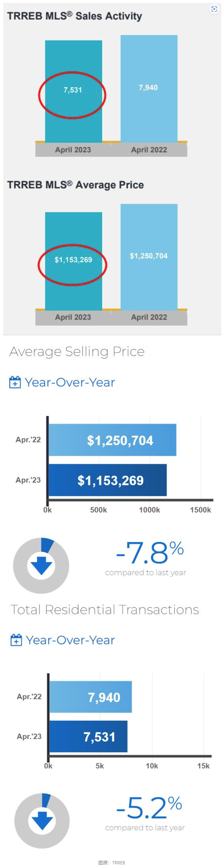Click Year-Over-Year link under Average Selling Price
This screenshot has width=224, height=868.
pyautogui.click(x=70, y=382)
